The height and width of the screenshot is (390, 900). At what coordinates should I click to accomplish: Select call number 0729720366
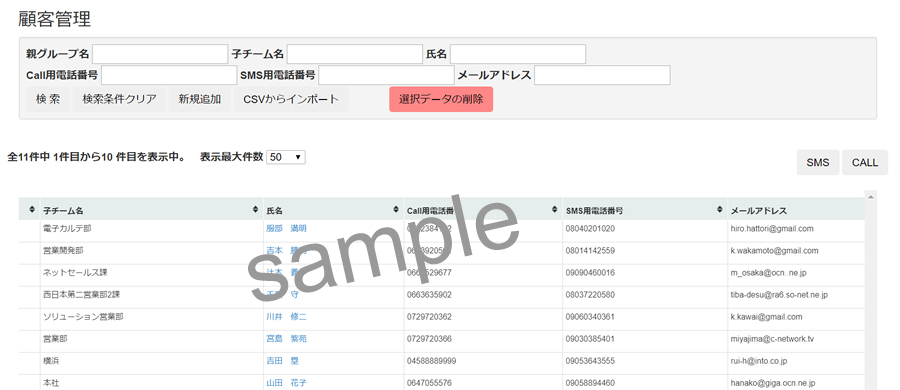(429, 339)
